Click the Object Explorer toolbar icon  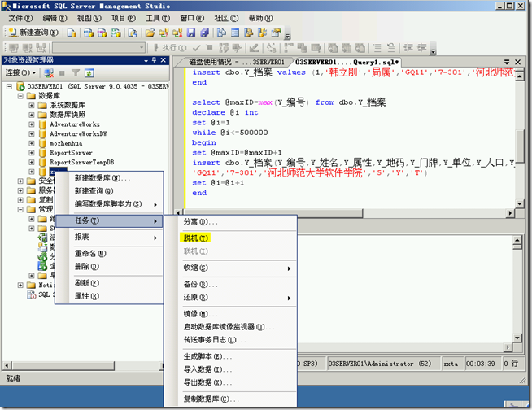(x=249, y=33)
